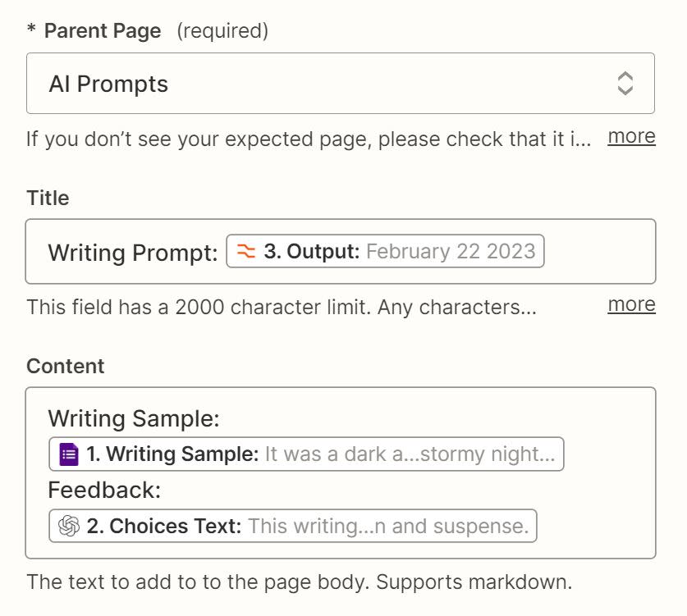
Task: Click the 'Writing Sample:' text in Content field
Action: [x=134, y=419]
